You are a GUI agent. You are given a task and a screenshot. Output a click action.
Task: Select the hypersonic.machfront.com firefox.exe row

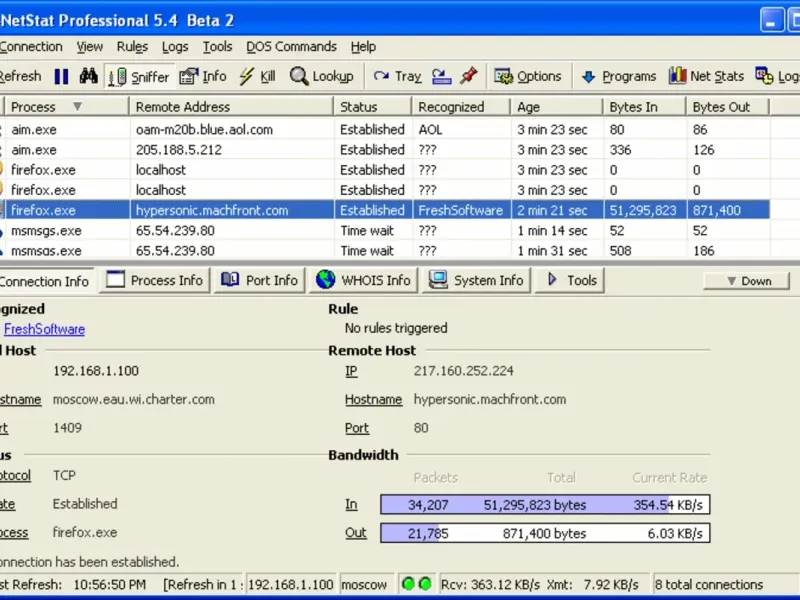385,210
